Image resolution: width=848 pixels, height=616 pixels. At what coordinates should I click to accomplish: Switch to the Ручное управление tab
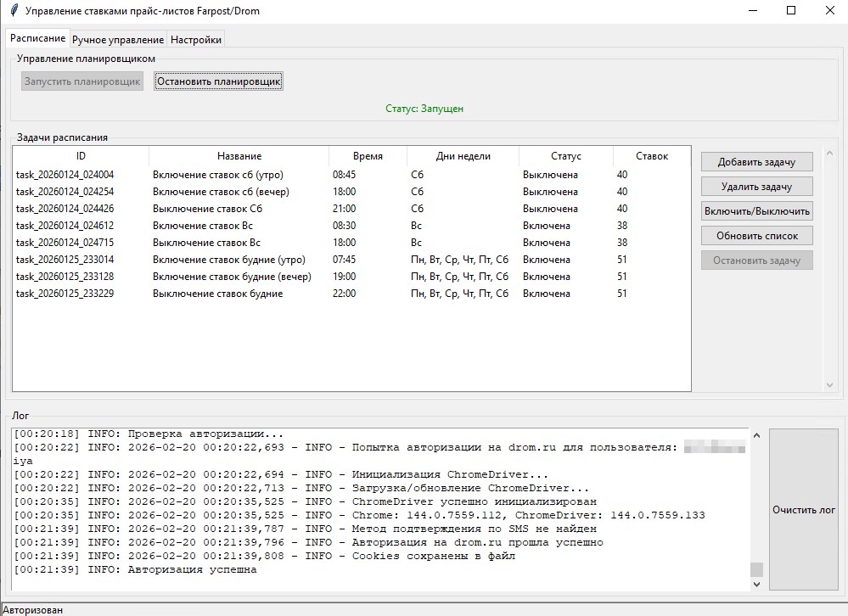tap(118, 40)
